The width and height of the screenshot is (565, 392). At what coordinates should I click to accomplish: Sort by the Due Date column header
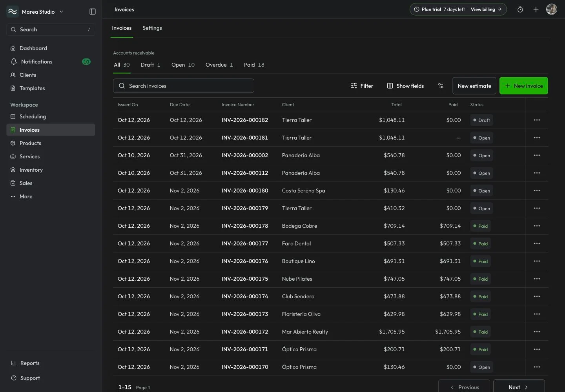click(180, 105)
